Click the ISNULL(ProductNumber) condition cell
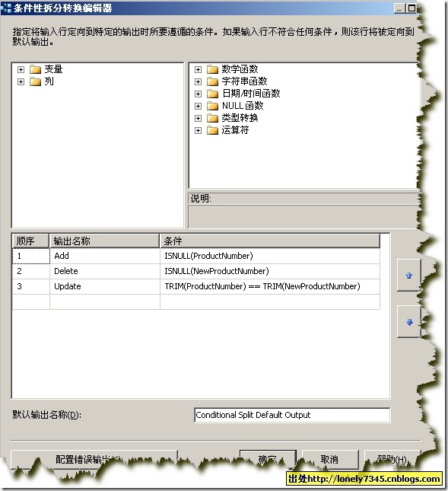448x491 pixels. coord(270,256)
